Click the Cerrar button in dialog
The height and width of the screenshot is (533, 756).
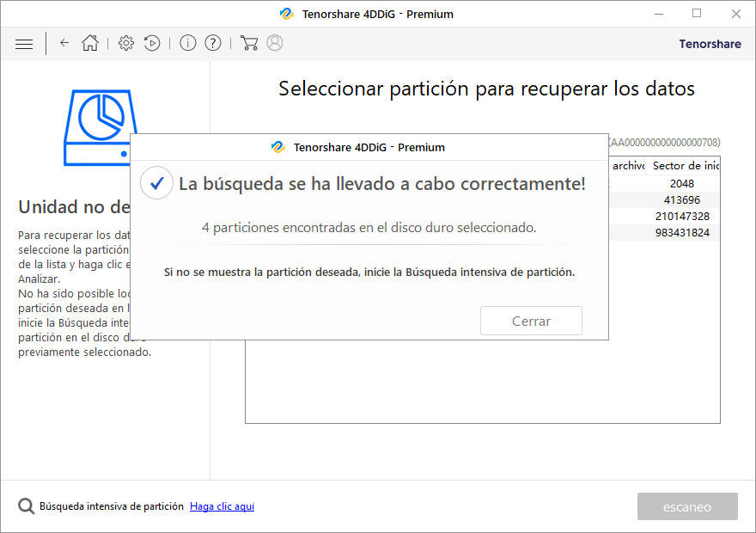pyautogui.click(x=531, y=321)
